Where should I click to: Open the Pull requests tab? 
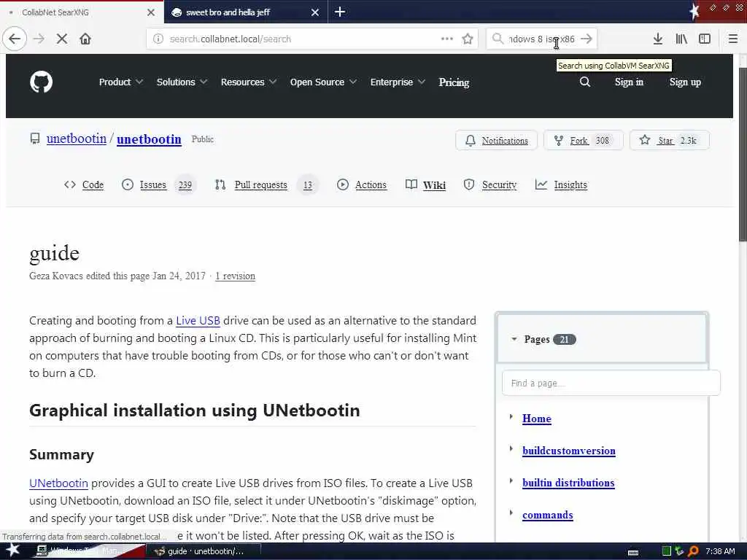pos(266,184)
